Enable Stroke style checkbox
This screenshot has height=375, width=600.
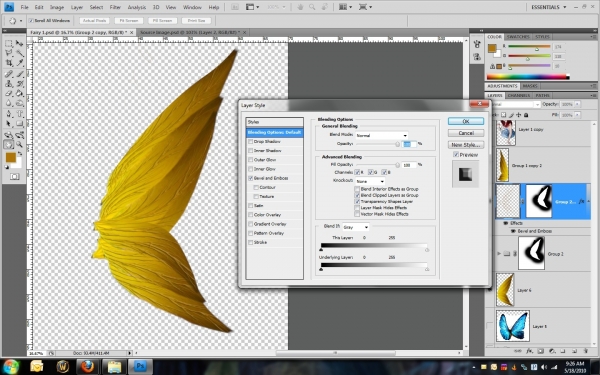tap(251, 243)
